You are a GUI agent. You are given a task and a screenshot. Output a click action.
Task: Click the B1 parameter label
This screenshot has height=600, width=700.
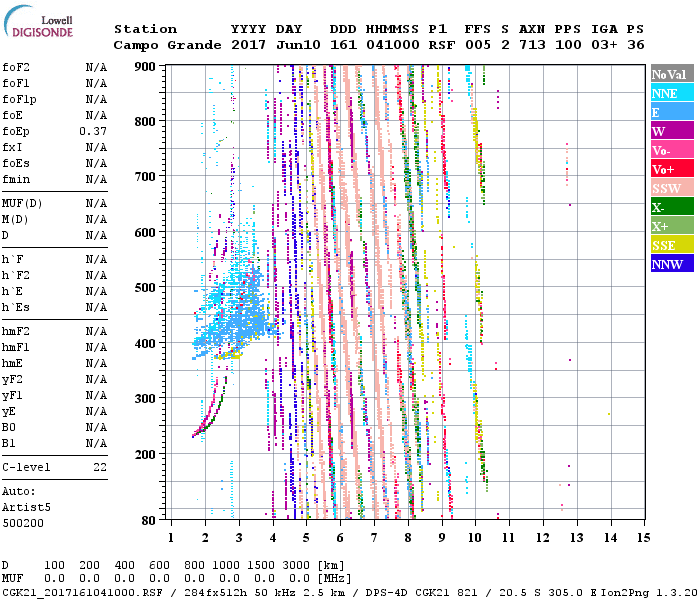[8, 443]
